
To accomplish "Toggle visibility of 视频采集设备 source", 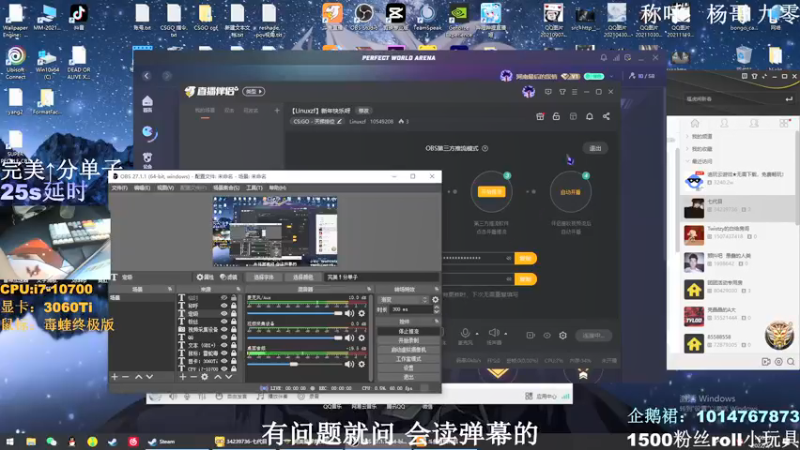I will (223, 330).
